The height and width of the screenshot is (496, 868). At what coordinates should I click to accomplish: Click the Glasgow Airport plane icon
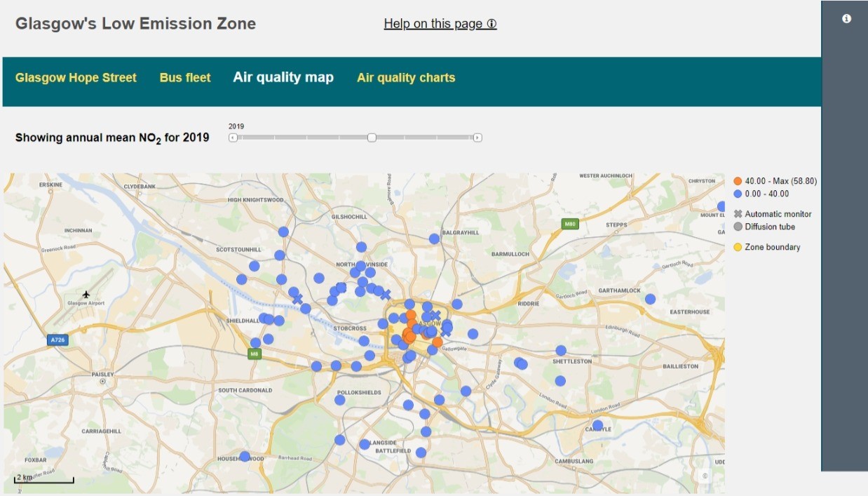coord(86,294)
